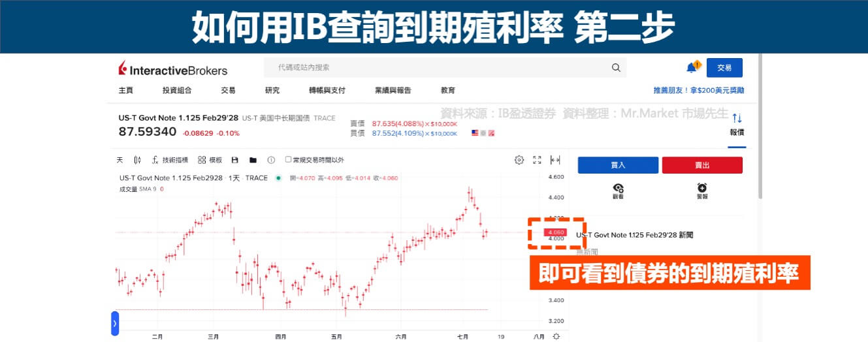
Task: Open the 投資組合 menu
Action: (x=177, y=91)
